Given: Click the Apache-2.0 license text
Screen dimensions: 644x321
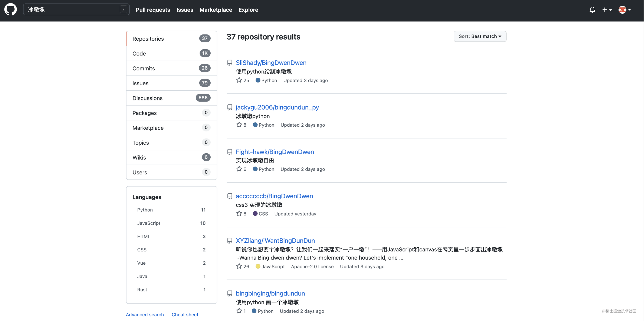Looking at the screenshot, I should [x=312, y=266].
